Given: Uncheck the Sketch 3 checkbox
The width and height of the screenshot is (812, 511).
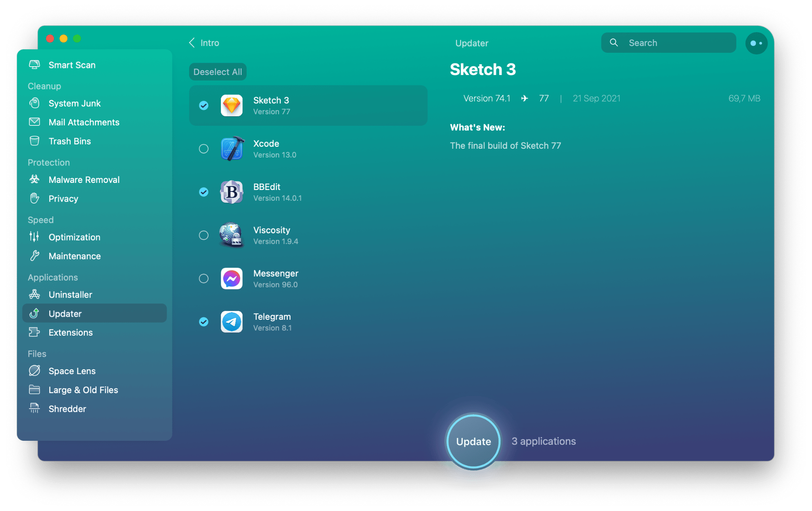Looking at the screenshot, I should [203, 106].
